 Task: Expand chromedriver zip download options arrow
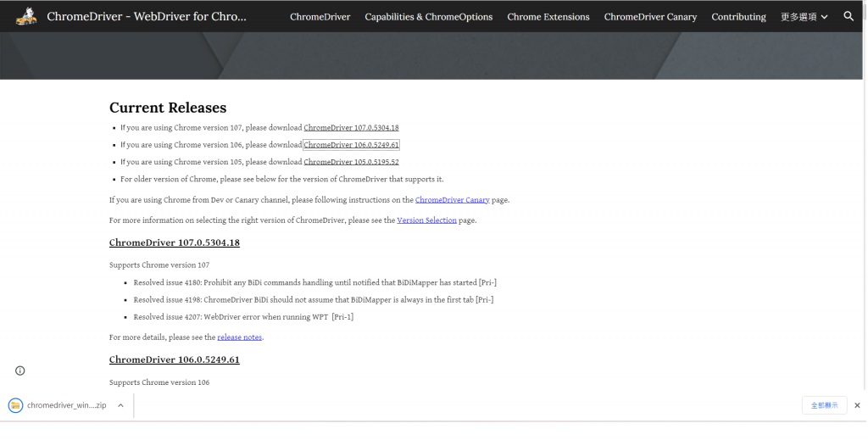(120, 406)
